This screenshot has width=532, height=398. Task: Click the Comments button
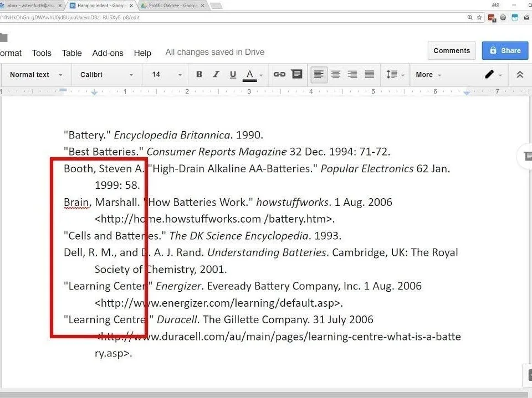click(452, 50)
